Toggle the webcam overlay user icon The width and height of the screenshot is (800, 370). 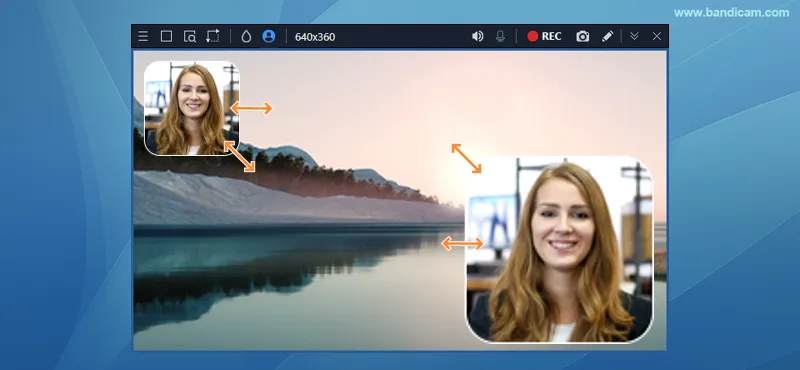coord(269,36)
